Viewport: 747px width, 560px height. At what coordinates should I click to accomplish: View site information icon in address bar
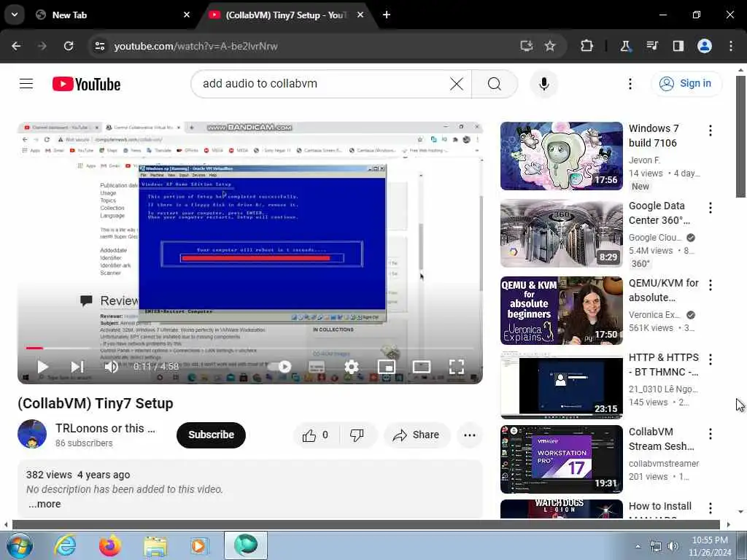(99, 46)
